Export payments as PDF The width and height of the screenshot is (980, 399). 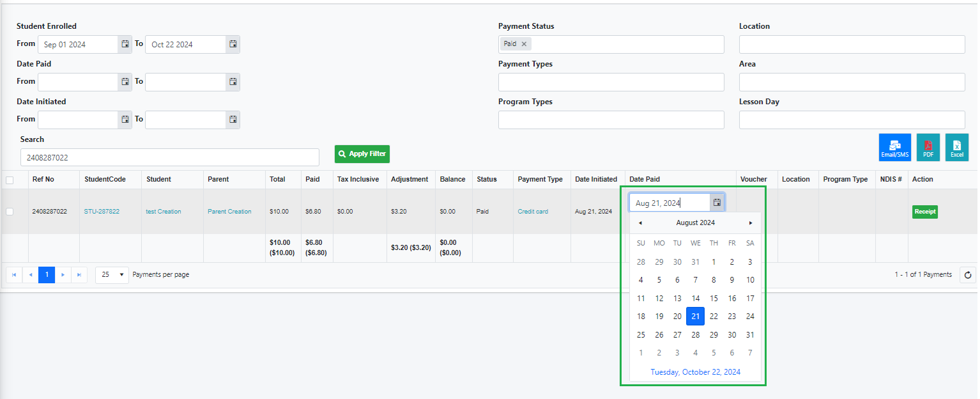point(928,147)
